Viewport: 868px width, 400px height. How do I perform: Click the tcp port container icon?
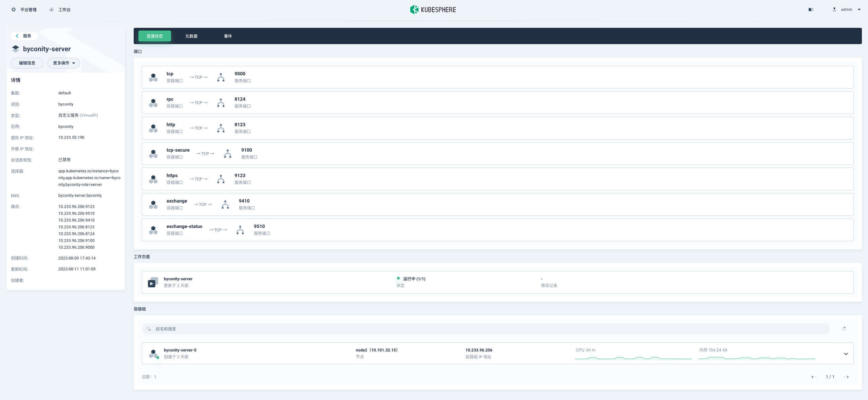(x=153, y=77)
